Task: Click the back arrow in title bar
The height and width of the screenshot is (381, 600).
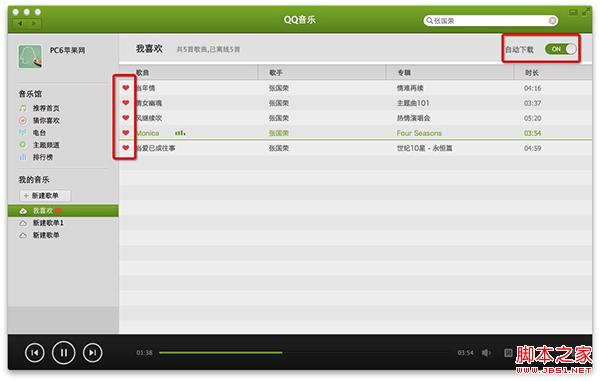Action: pos(20,24)
